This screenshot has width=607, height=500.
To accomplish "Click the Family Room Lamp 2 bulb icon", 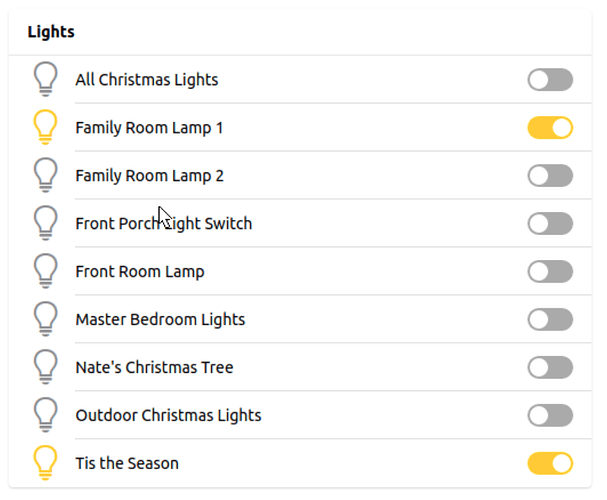I will coord(45,175).
